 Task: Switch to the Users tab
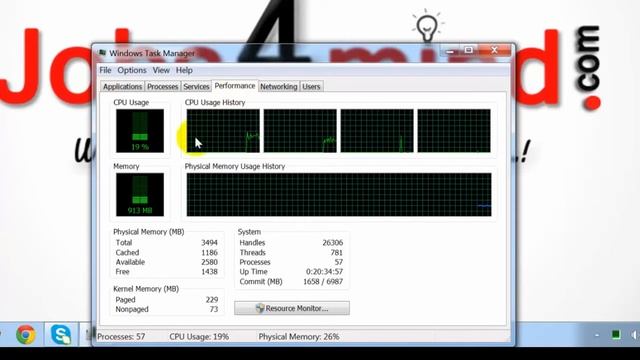click(x=311, y=87)
